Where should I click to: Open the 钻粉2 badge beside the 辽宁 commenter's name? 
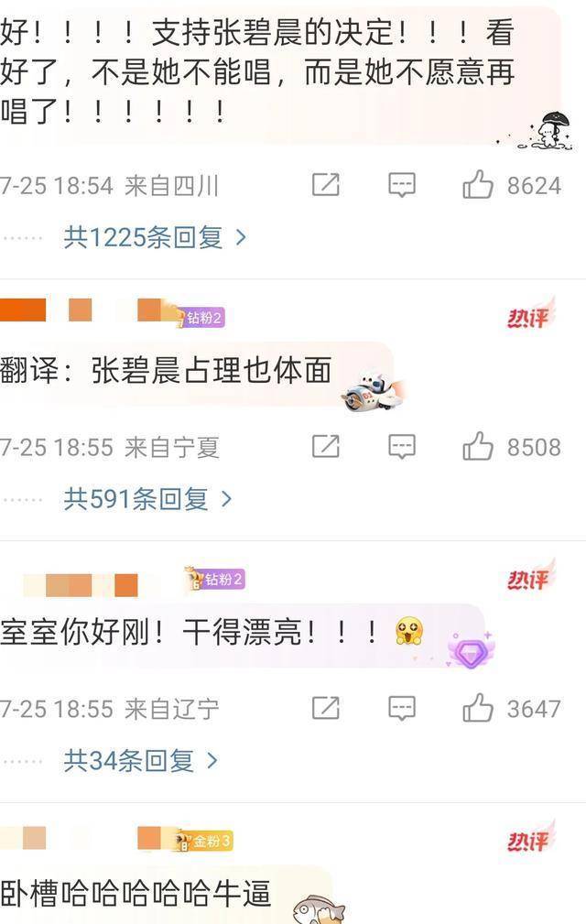click(x=214, y=580)
